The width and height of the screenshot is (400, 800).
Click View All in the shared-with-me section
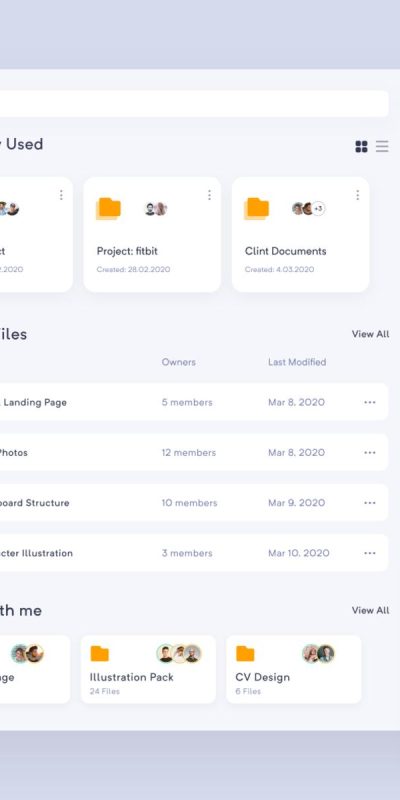[370, 610]
